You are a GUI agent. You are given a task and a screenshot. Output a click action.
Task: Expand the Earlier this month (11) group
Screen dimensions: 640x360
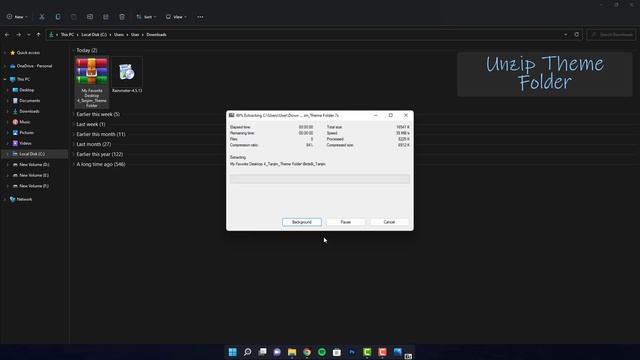pyautogui.click(x=74, y=134)
